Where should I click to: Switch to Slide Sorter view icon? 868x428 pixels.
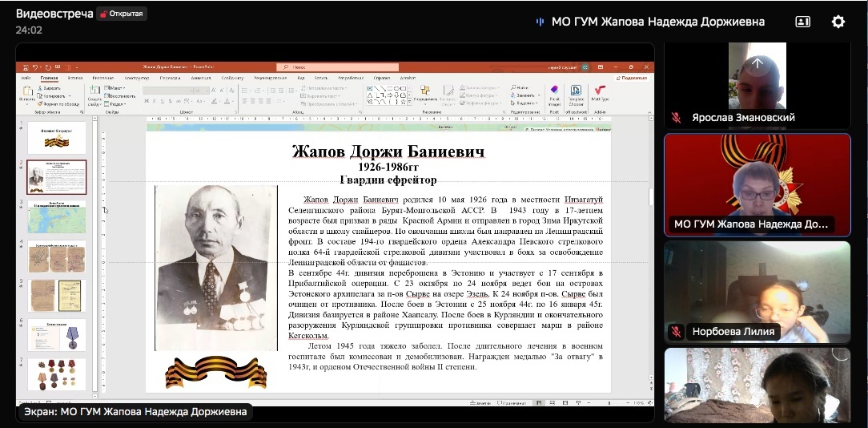point(553,403)
